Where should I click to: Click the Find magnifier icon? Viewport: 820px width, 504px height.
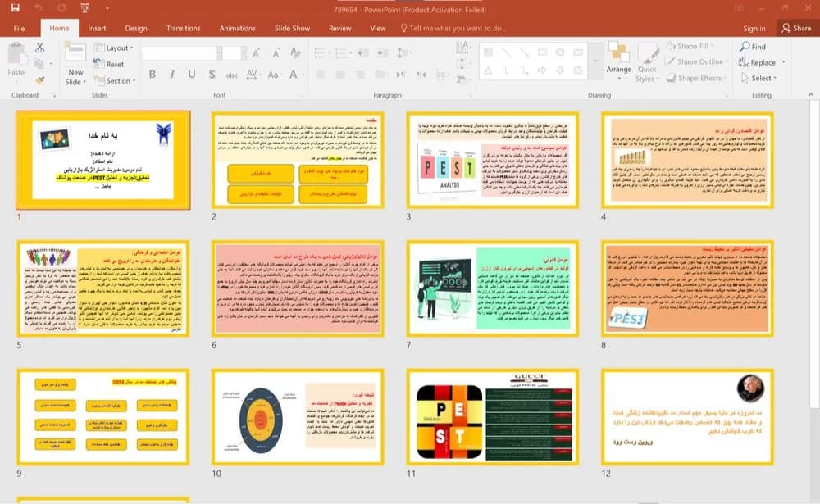[x=745, y=47]
